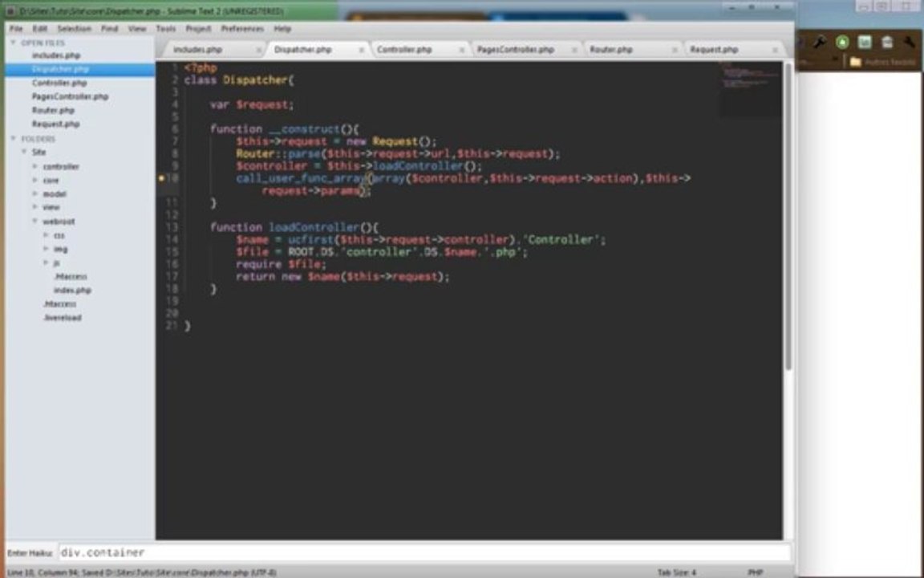Expand the core folder
Image resolution: width=924 pixels, height=578 pixels.
34,180
